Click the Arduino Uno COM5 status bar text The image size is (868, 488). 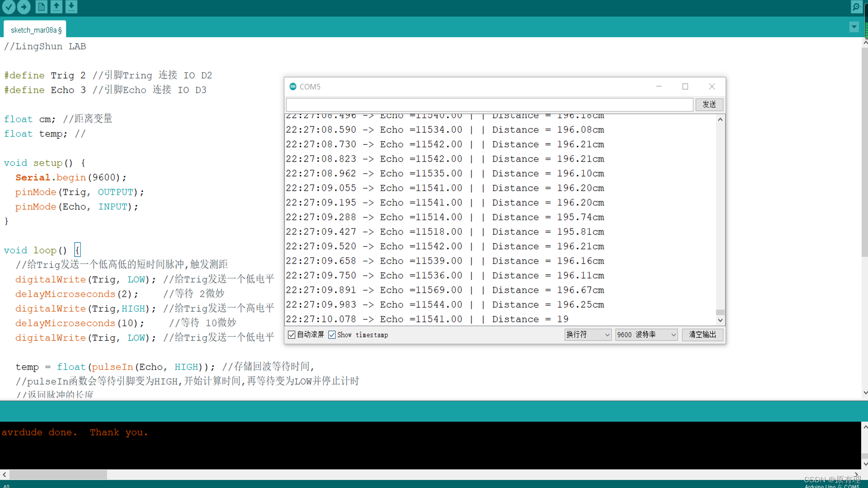832,486
